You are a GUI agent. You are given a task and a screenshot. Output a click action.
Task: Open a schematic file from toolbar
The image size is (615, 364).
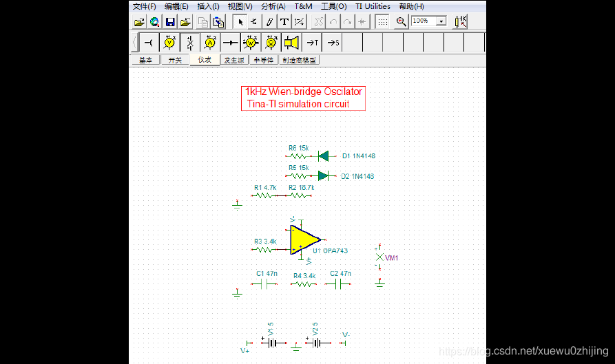139,22
